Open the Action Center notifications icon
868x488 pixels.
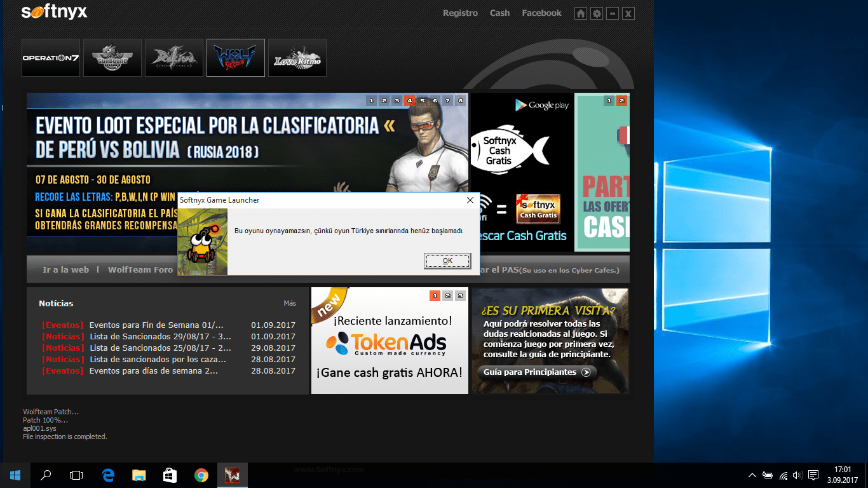tap(813, 475)
